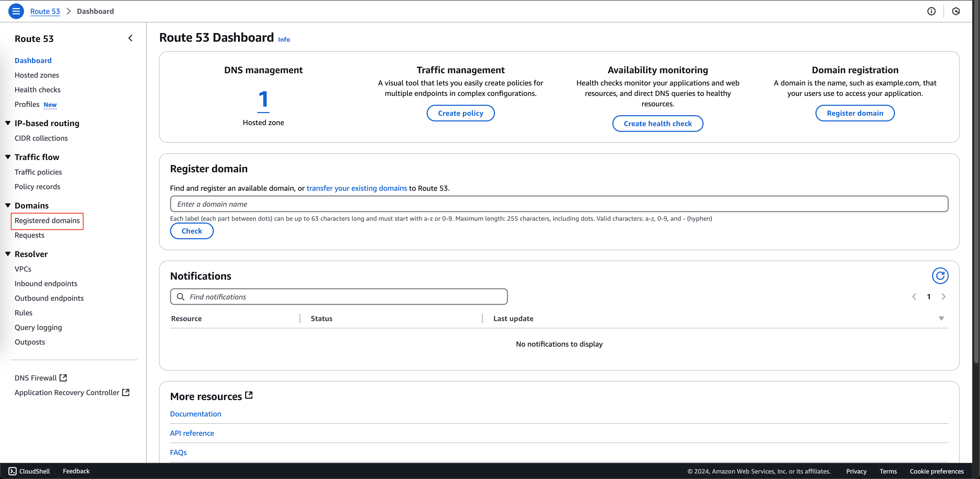Viewport: 980px width, 479px height.
Task: Collapse the Resolver section
Action: [8, 254]
